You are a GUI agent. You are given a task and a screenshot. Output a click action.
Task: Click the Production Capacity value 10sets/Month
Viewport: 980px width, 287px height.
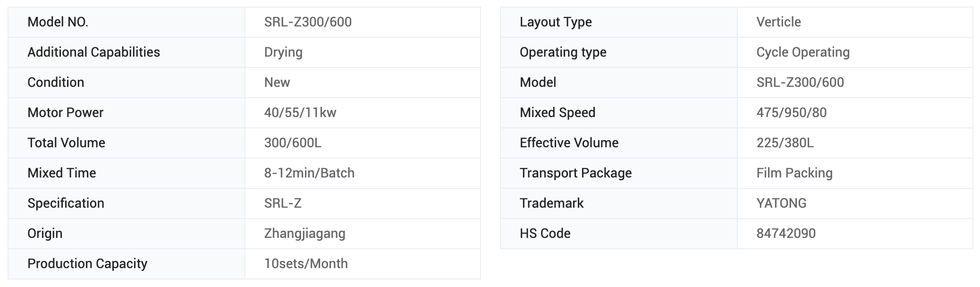click(x=306, y=264)
